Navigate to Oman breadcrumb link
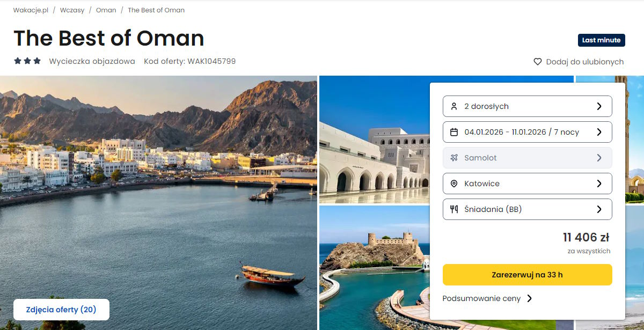The height and width of the screenshot is (330, 644). tap(106, 10)
